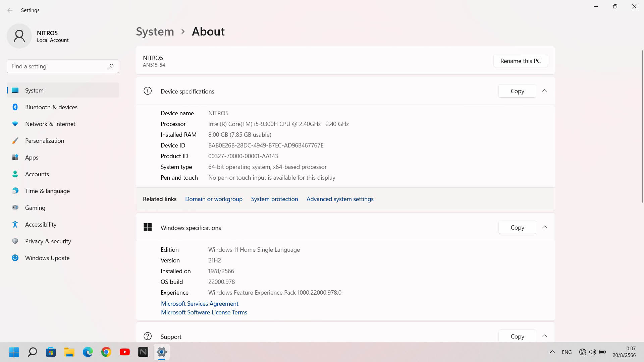Click the volume speaker icon
This screenshot has width=644, height=362.
pos(593,352)
